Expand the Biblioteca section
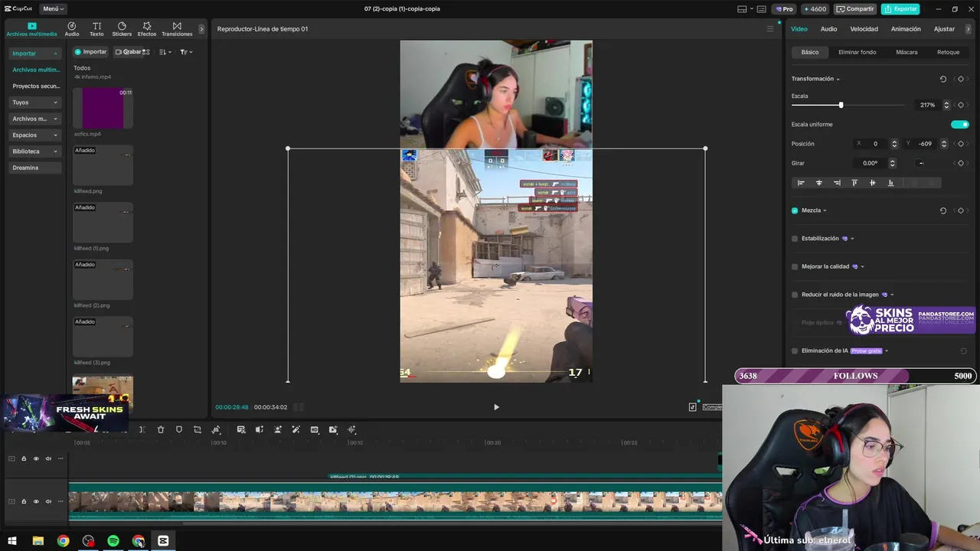Viewport: 980px width, 551px height. 55,152
